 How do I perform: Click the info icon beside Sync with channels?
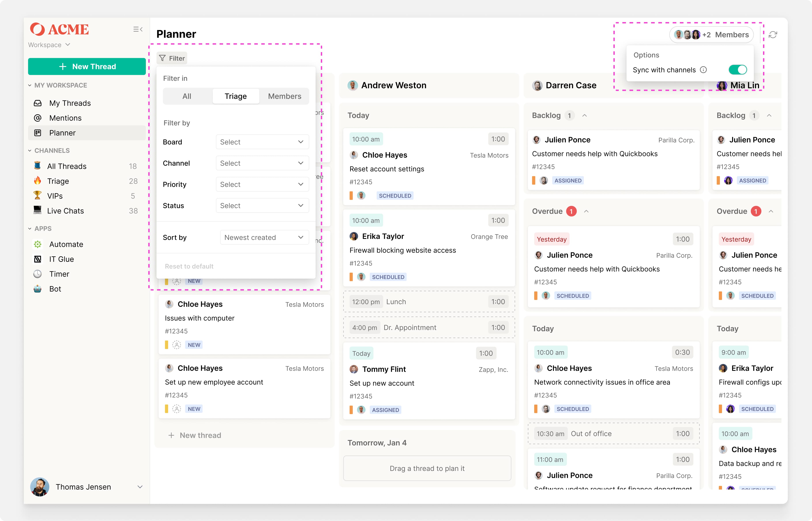click(x=703, y=70)
